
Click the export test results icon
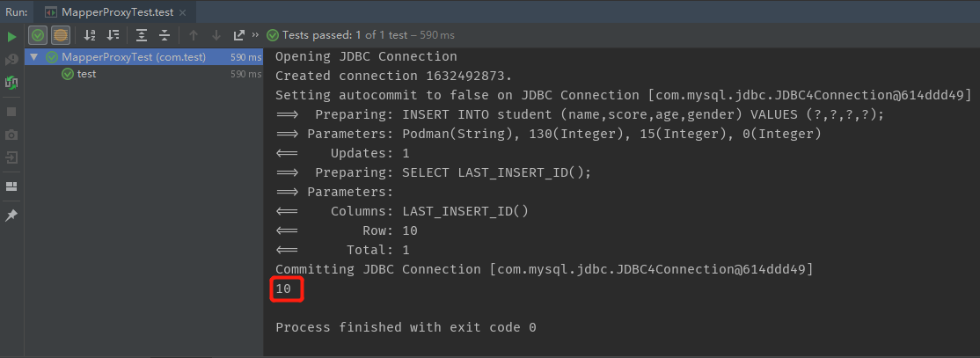tap(238, 35)
